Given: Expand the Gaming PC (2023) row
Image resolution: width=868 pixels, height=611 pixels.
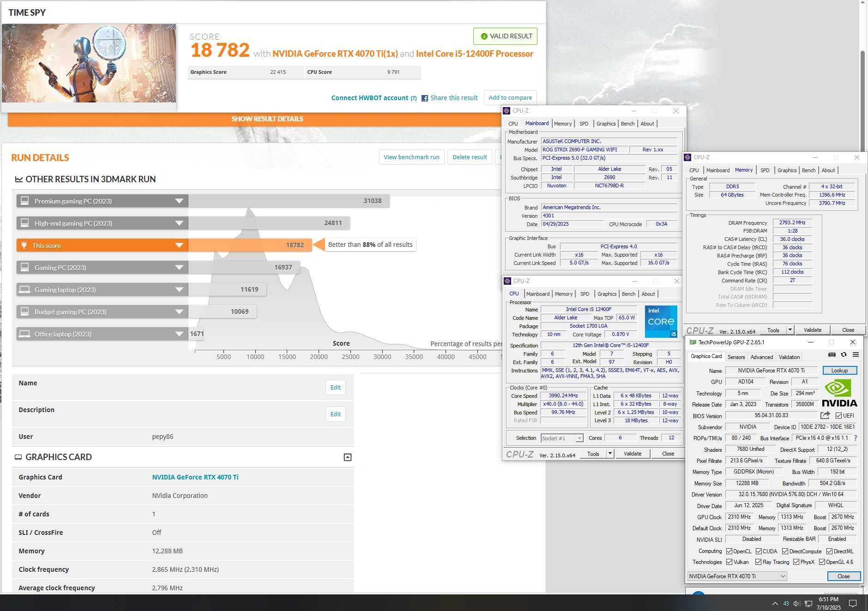Looking at the screenshot, I should click(179, 267).
